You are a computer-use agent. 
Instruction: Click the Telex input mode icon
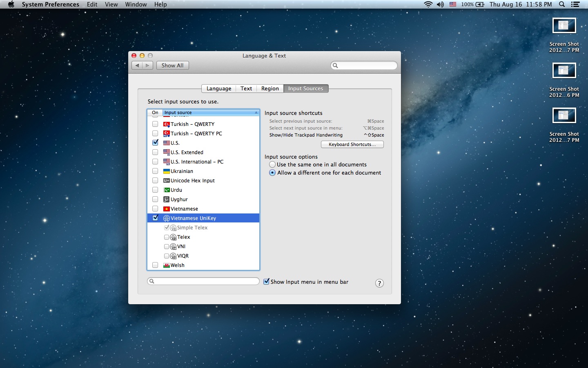click(173, 237)
